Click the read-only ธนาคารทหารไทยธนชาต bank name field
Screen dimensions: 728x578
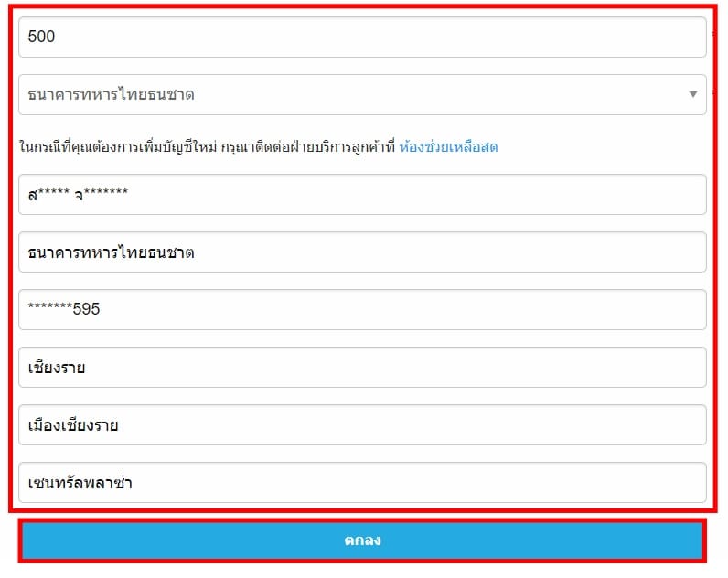tap(362, 252)
